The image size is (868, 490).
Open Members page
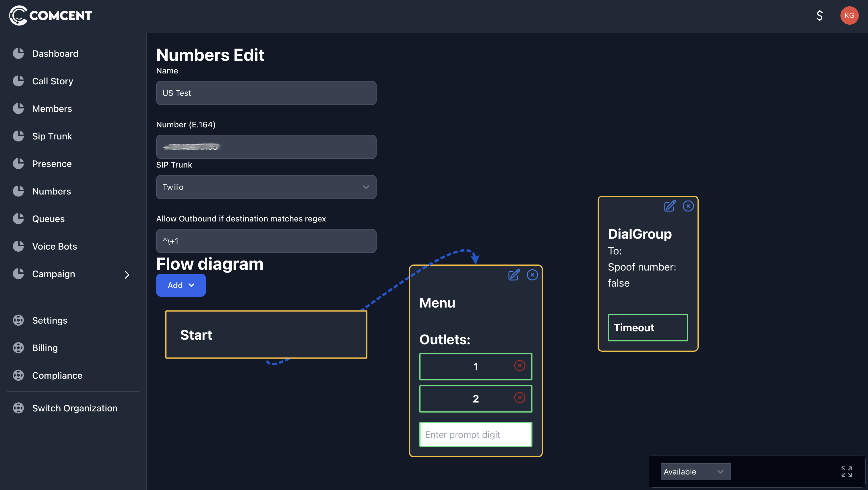(x=52, y=109)
